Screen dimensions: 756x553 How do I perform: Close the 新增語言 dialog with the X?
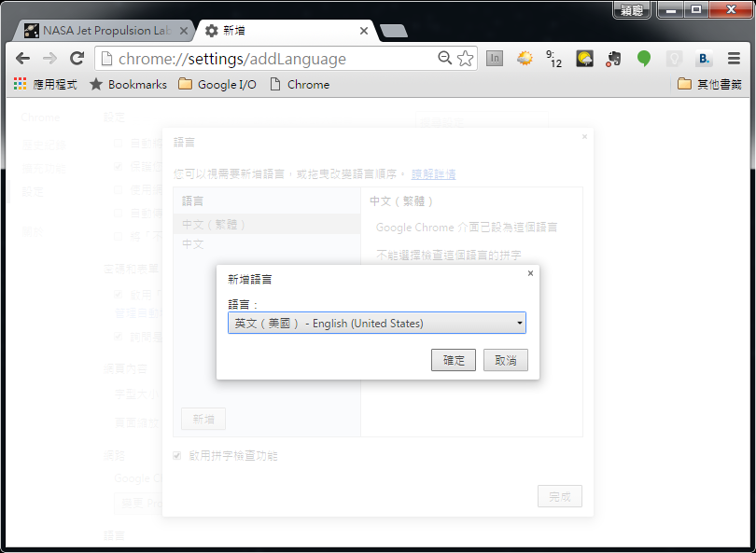(530, 273)
